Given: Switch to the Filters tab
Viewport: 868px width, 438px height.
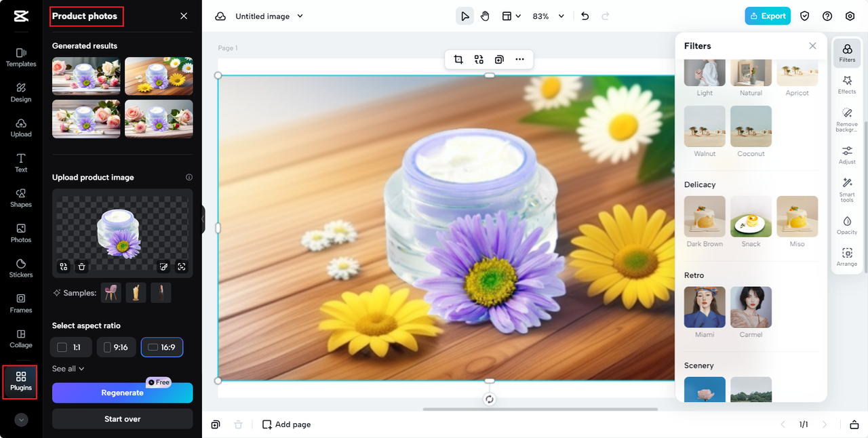Looking at the screenshot, I should [x=847, y=53].
